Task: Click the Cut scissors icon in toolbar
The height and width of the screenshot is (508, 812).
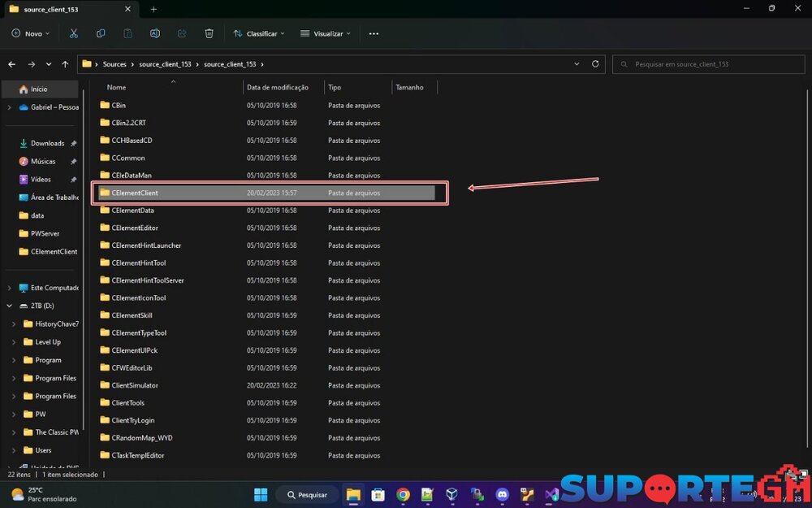Action: point(74,33)
